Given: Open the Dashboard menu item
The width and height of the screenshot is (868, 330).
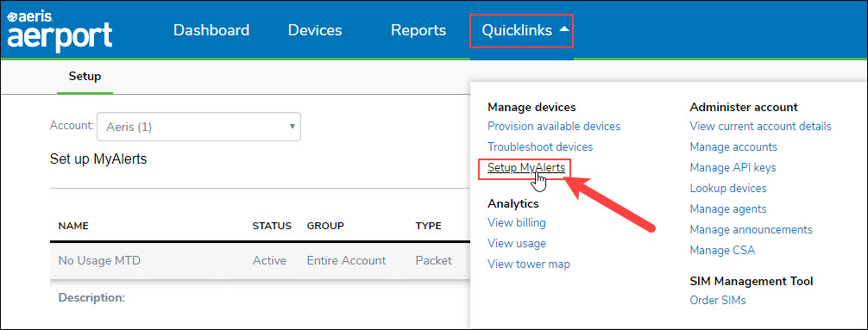Looking at the screenshot, I should tap(211, 30).
